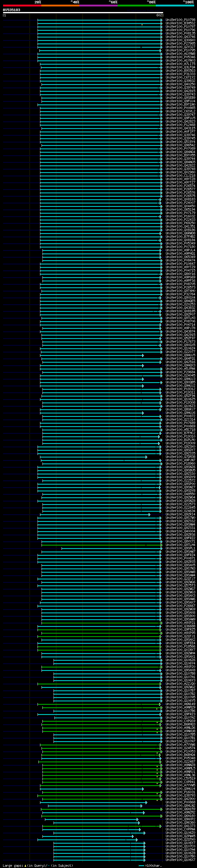This screenshot has width=197, height=868.
Task: Select the UniRef100_Q8GRJ7 label
Action: pos(180,410)
